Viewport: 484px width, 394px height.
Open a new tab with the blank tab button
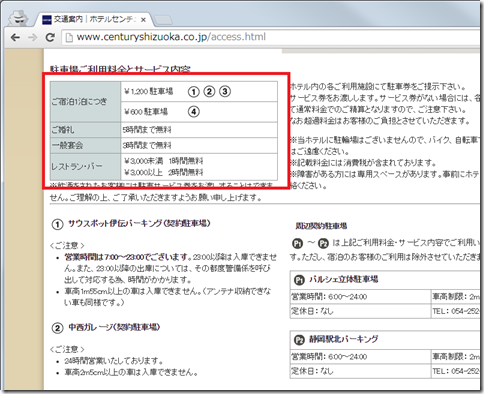[163, 20]
